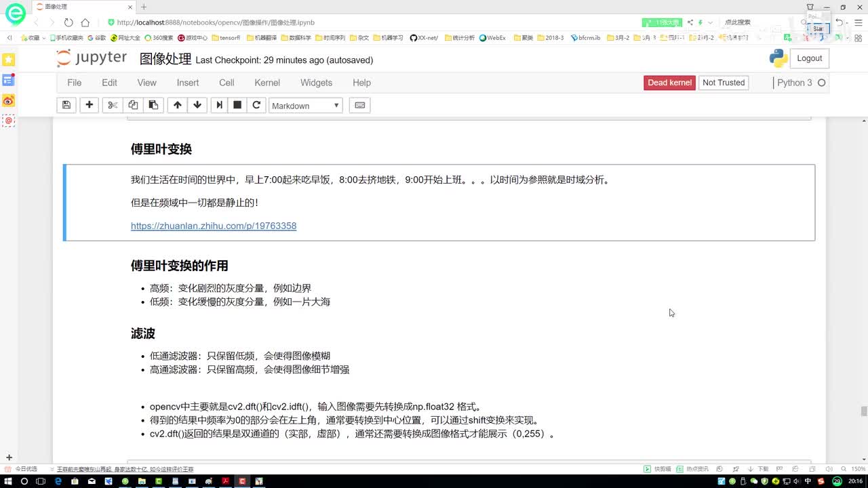The width and height of the screenshot is (868, 488).
Task: Go back in browser history
Action: tap(37, 22)
